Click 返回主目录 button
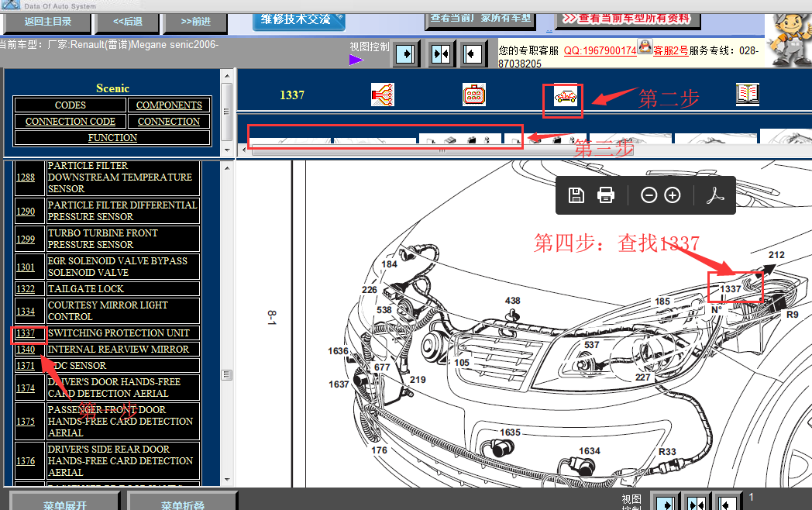812x510 pixels. (47, 22)
